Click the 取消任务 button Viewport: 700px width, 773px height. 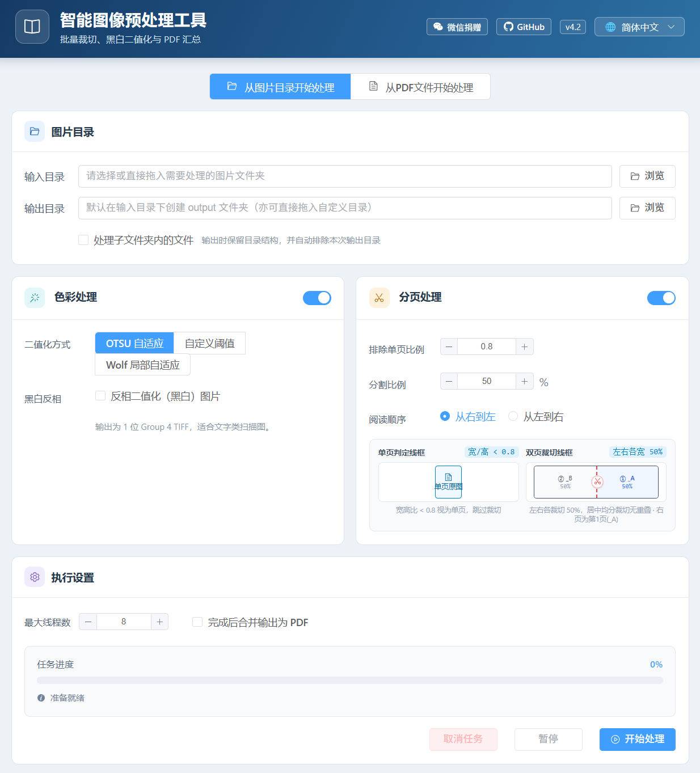463,739
